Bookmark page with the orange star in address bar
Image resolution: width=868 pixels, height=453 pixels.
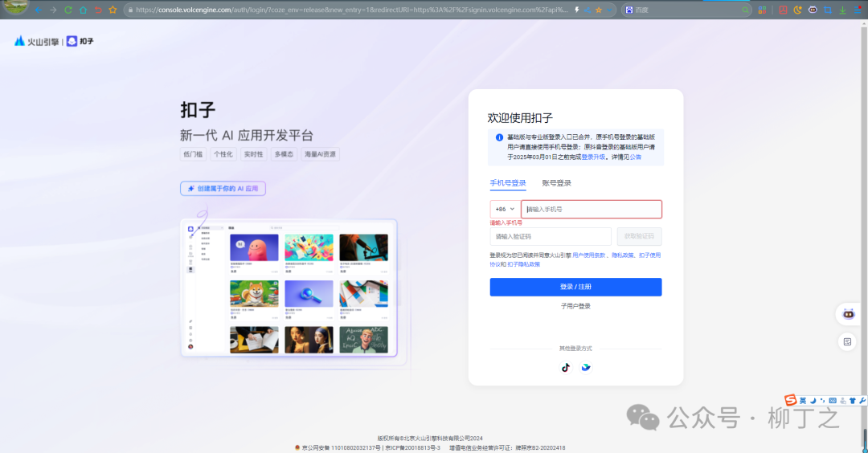tap(599, 10)
